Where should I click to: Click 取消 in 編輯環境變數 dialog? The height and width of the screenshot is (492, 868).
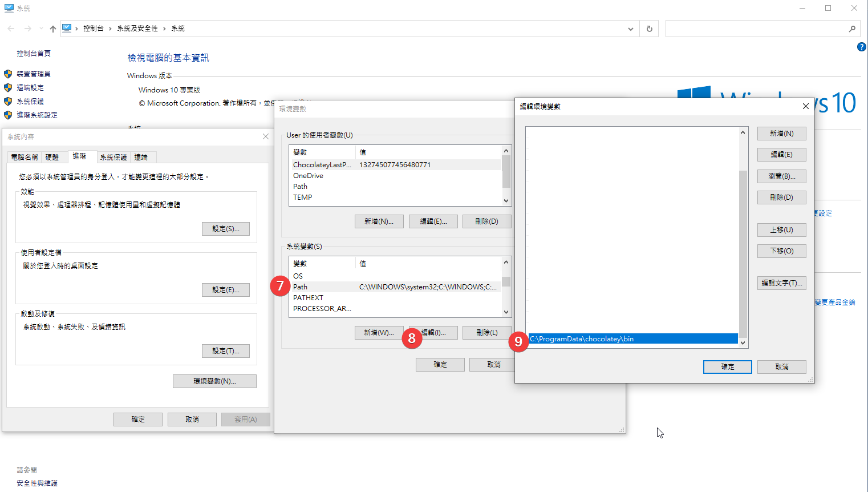[782, 367]
